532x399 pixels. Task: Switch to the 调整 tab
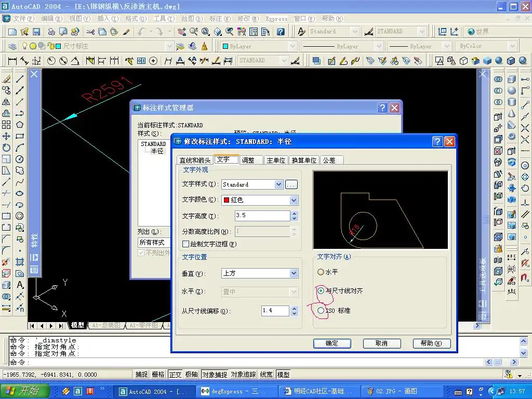coord(248,160)
